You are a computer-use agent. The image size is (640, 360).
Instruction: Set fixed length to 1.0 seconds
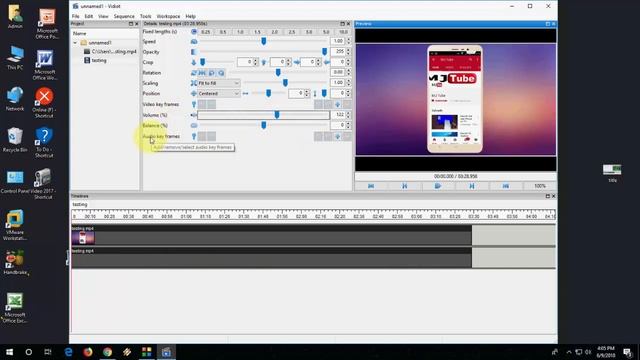(240, 32)
